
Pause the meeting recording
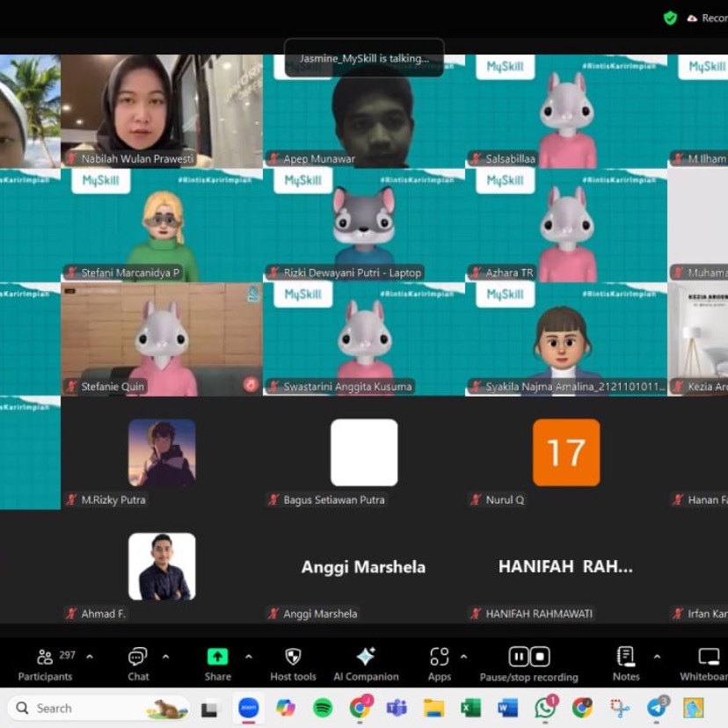point(519,657)
